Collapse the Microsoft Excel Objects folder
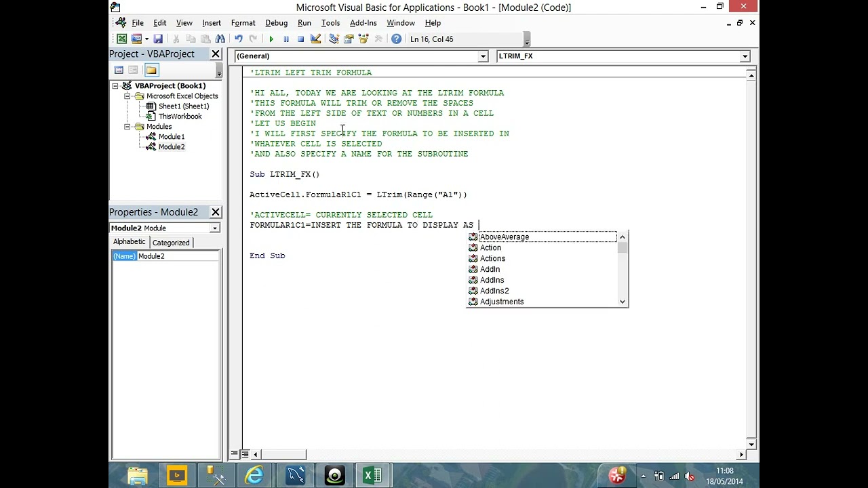 (127, 96)
